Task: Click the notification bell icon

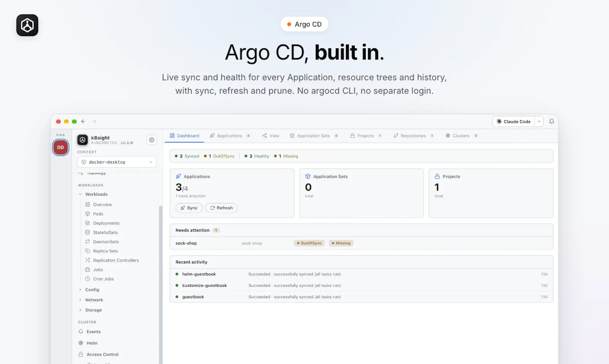Action: pos(551,121)
